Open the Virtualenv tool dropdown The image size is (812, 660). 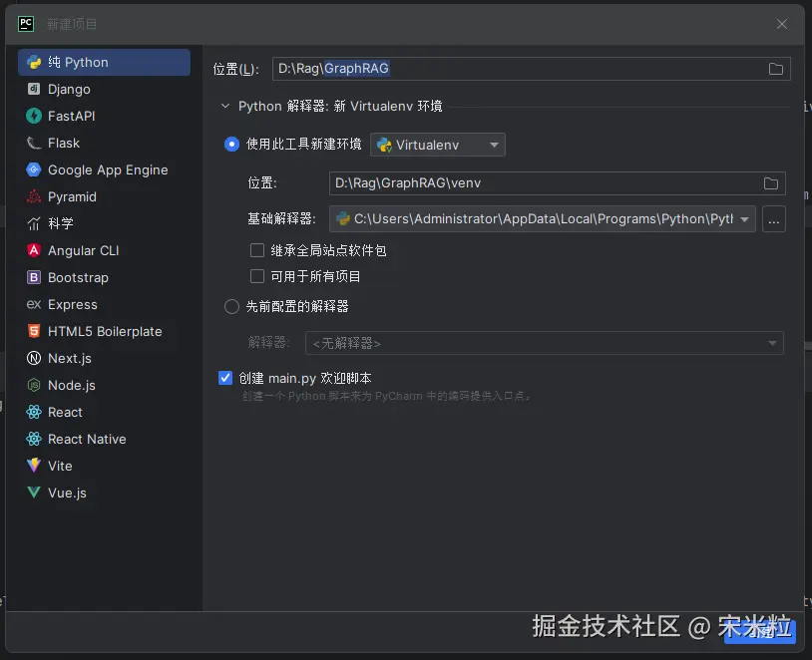tap(438, 145)
